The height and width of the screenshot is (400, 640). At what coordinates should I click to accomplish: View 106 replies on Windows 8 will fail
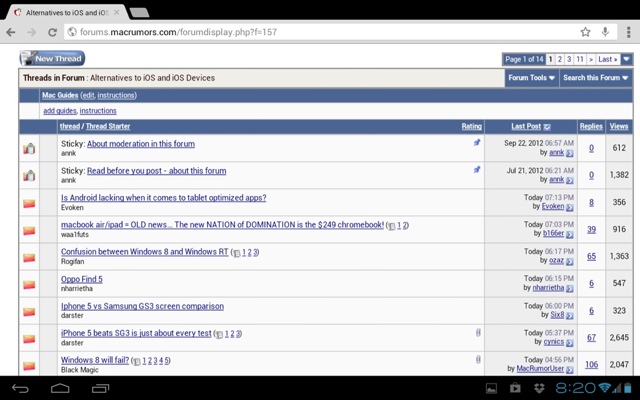591,364
